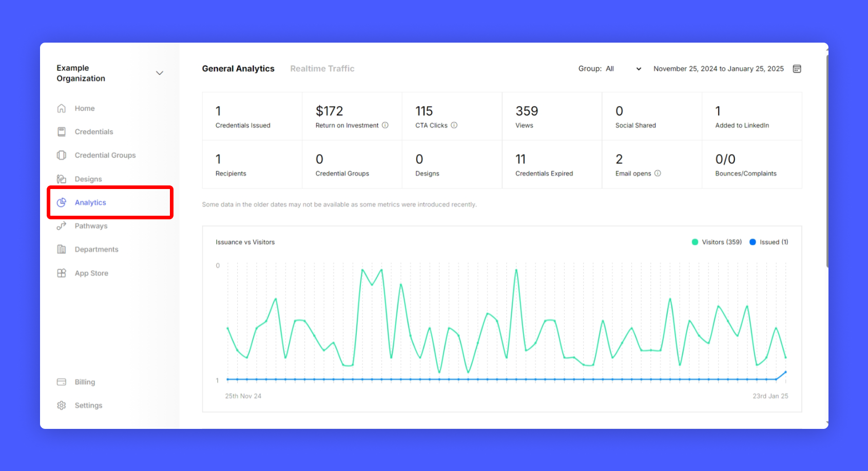The width and height of the screenshot is (868, 471).
Task: Select the General Analytics tab
Action: 238,69
